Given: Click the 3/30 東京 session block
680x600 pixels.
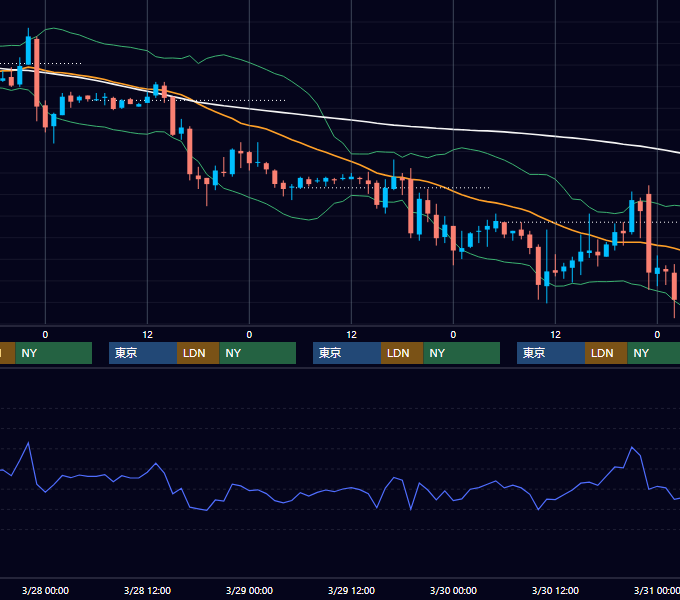Looking at the screenshot, I should click(551, 353).
